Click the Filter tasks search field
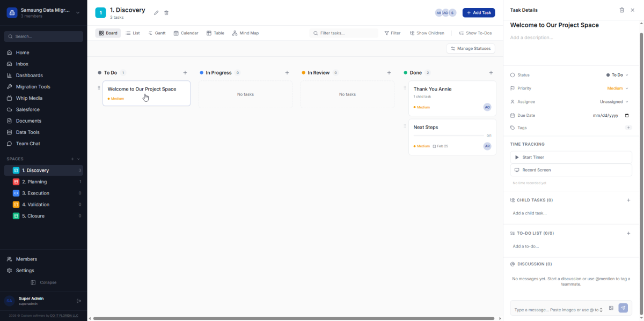Viewport: 644px width, 321px height. point(347,33)
